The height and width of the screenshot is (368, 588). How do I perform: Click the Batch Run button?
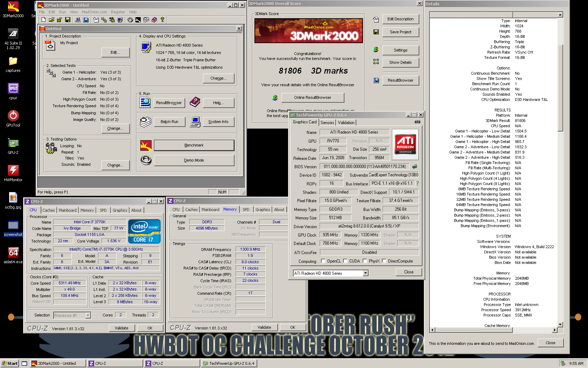point(169,122)
